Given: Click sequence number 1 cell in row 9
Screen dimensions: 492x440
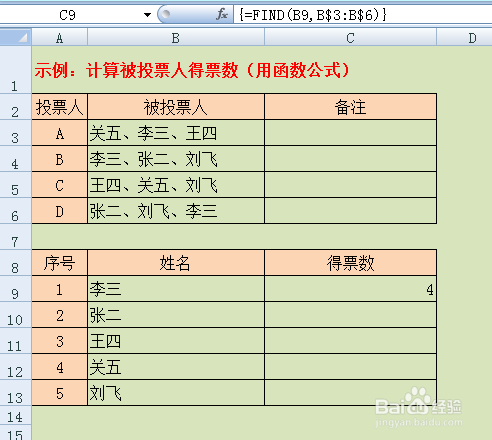Looking at the screenshot, I should coord(60,289).
